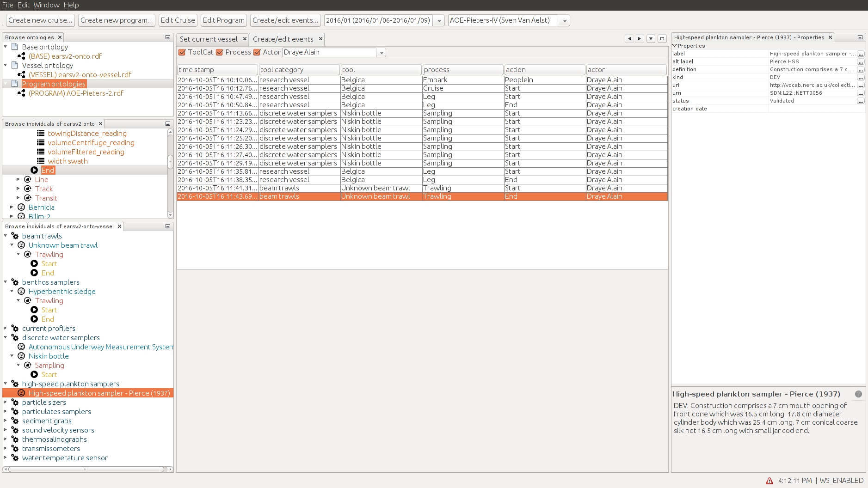Expand the particle sizers tree node

6,403
